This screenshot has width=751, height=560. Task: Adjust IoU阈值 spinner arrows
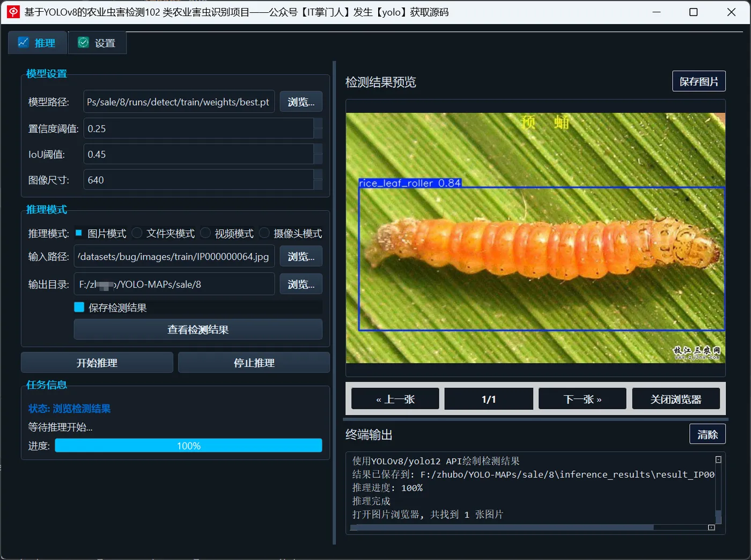coord(318,154)
